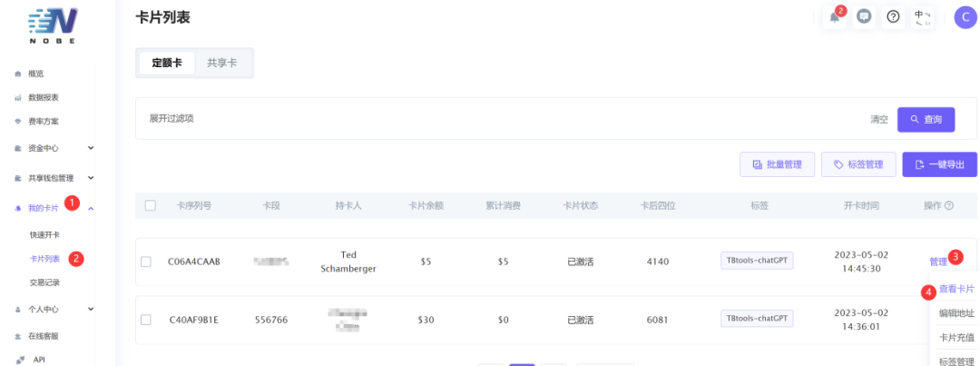Click the TBtools-chatGPT tag for card 4140
This screenshot has width=980, height=366.
(757, 261)
